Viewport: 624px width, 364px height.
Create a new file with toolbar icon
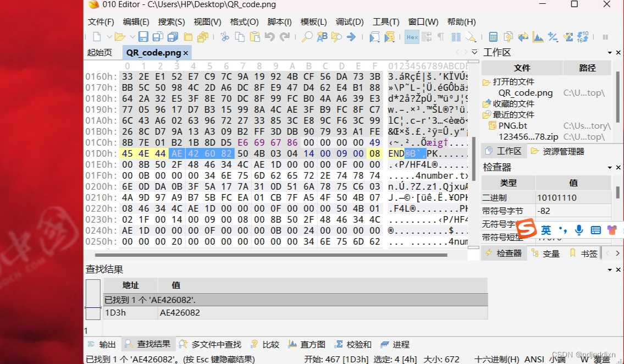click(97, 37)
